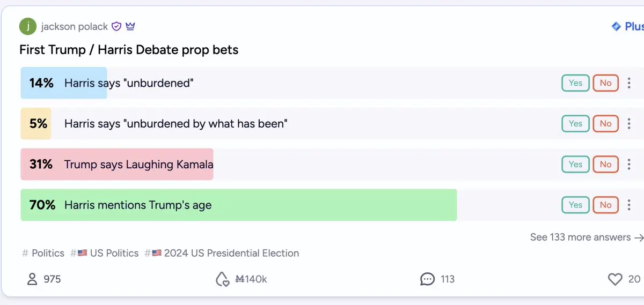Click the shield badge beside jackson polack

[x=116, y=26]
